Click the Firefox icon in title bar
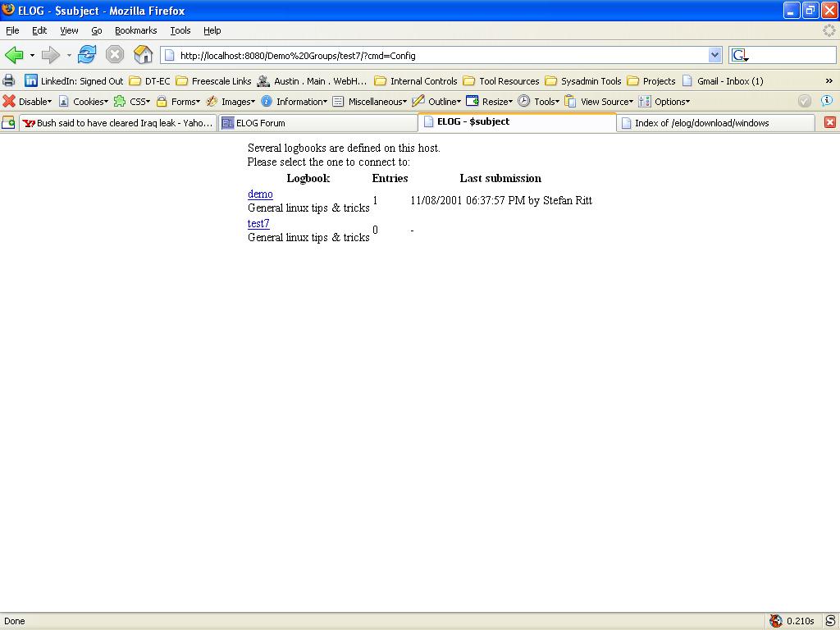The image size is (840, 630). pos(8,10)
